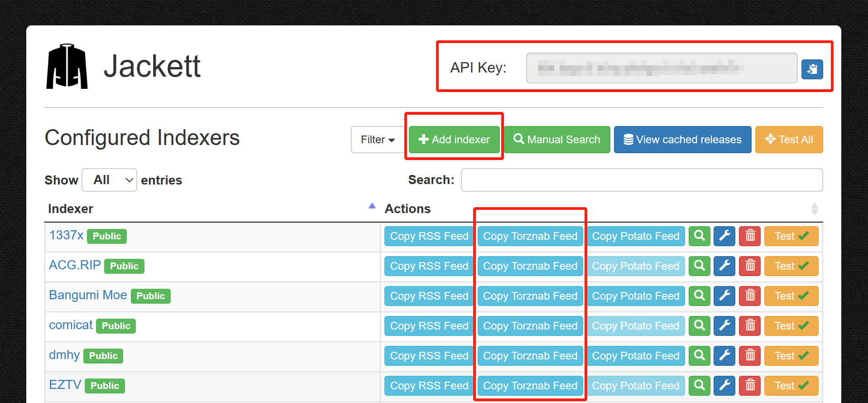Search ACG.RIP using magnifier icon

click(700, 266)
